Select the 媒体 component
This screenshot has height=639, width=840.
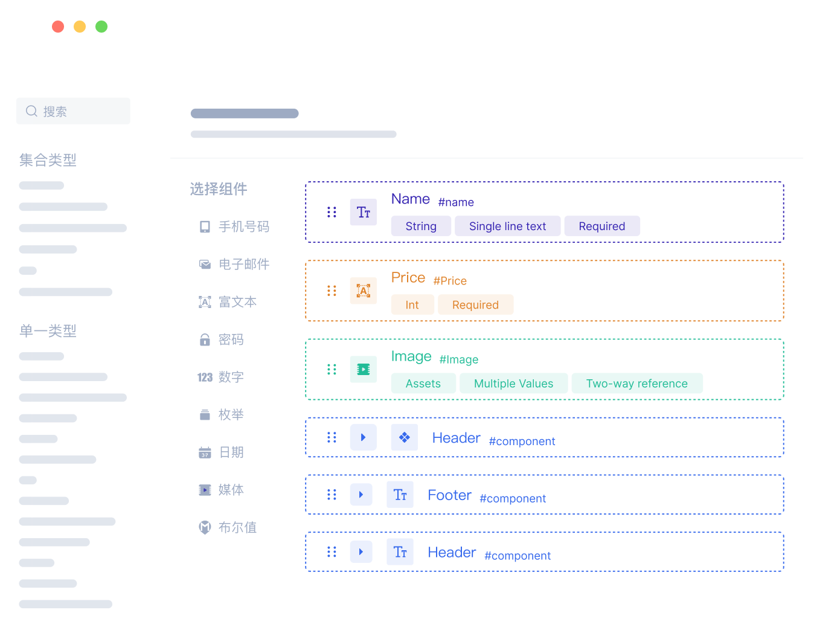222,490
